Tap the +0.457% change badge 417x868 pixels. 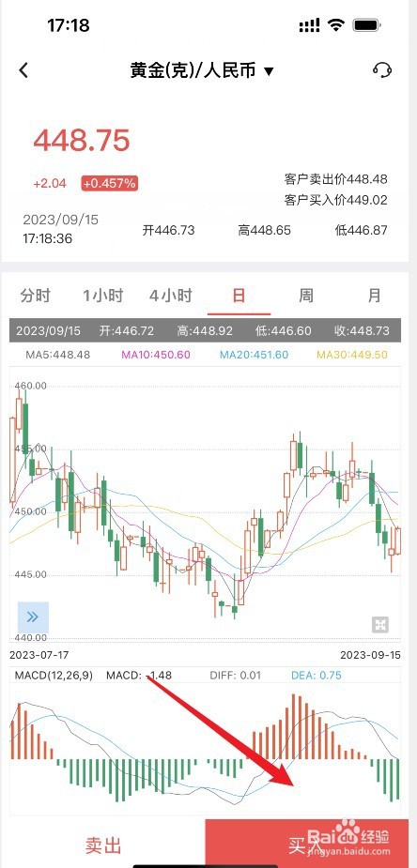tap(110, 183)
